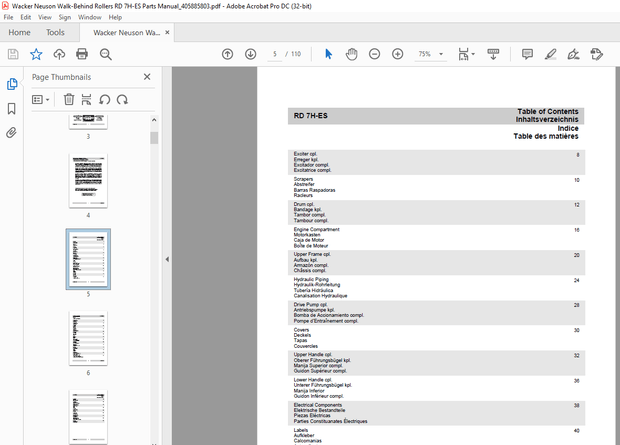Viewport: 620px width, 445px height.
Task: Open the Edit menu
Action: tap(26, 17)
